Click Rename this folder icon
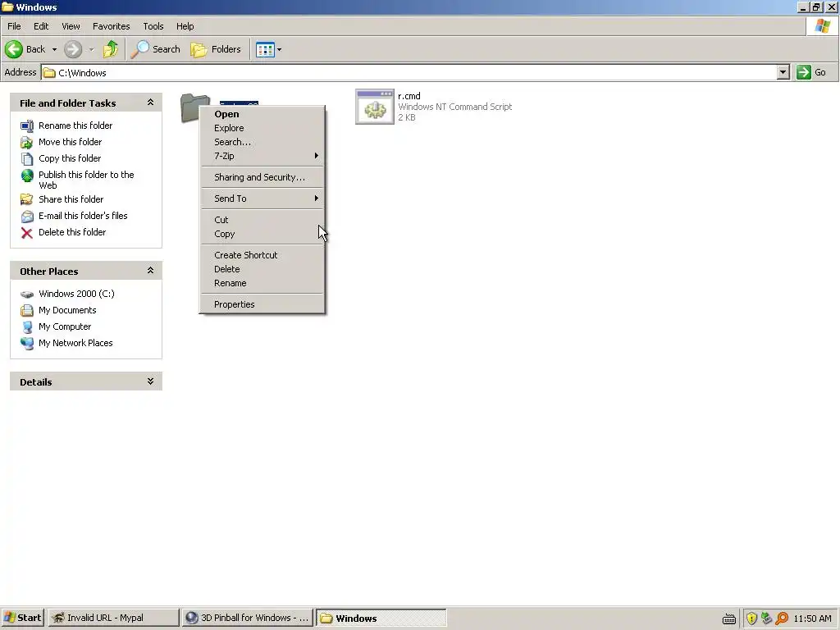Viewport: 840px width, 630px height. coord(27,126)
